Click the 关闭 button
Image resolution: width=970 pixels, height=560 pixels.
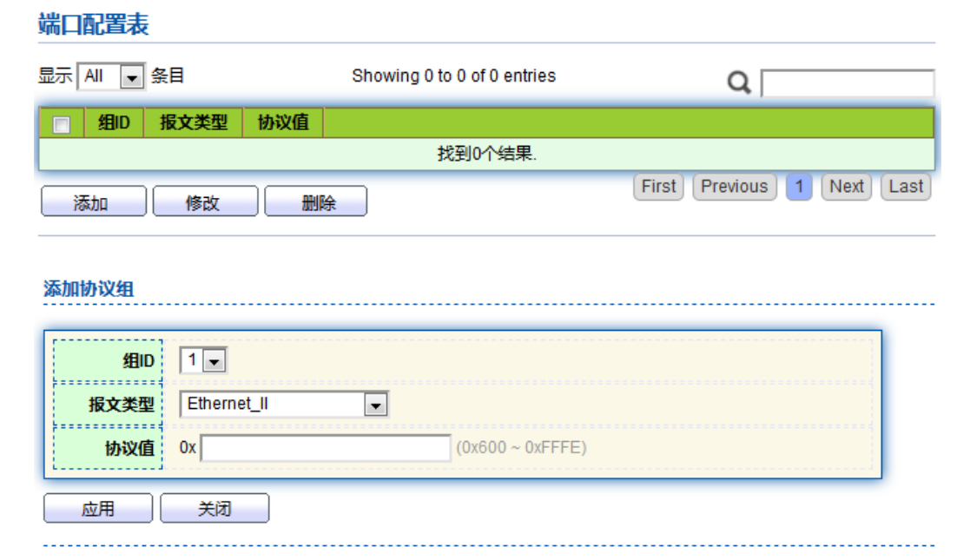point(214,508)
